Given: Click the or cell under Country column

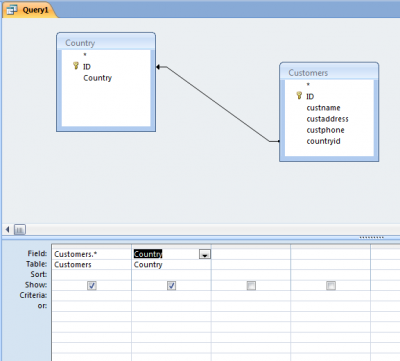Looking at the screenshot, I should coord(171,306).
